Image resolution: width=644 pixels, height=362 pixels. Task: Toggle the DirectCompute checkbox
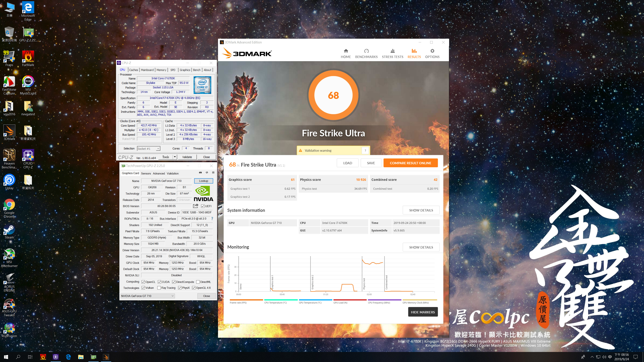click(x=174, y=282)
